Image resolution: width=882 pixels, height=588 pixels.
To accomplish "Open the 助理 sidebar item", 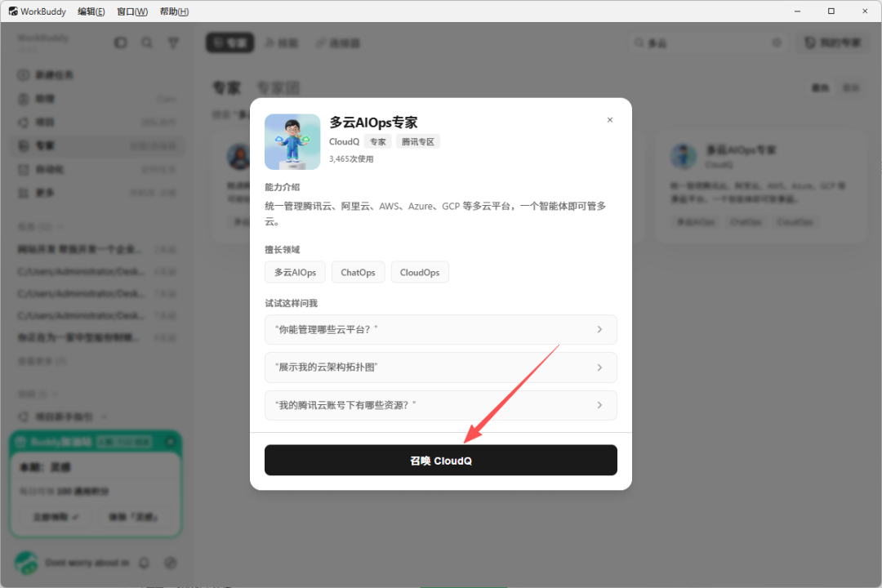I will [96, 99].
